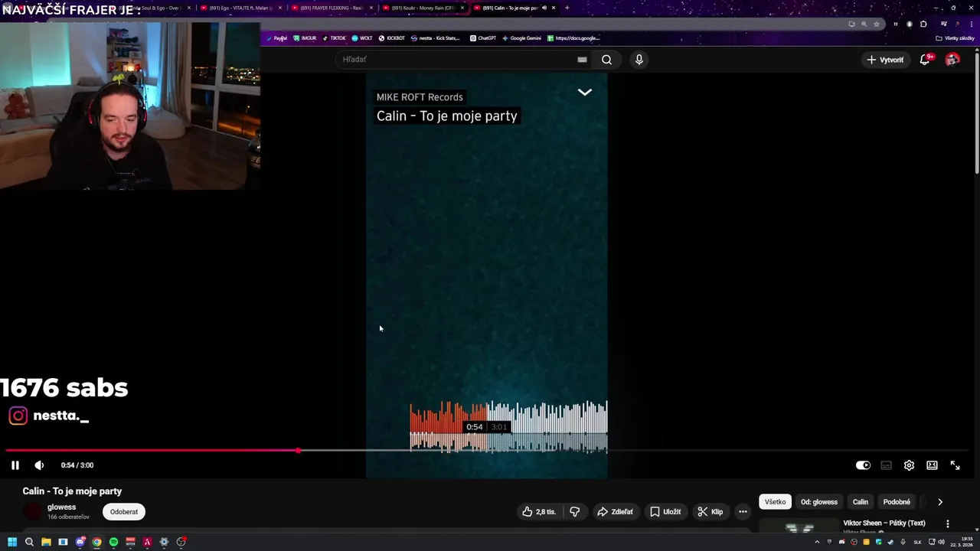Open the ChatGPT bookmark
Viewport: 980px width, 551px height.
coord(483,38)
